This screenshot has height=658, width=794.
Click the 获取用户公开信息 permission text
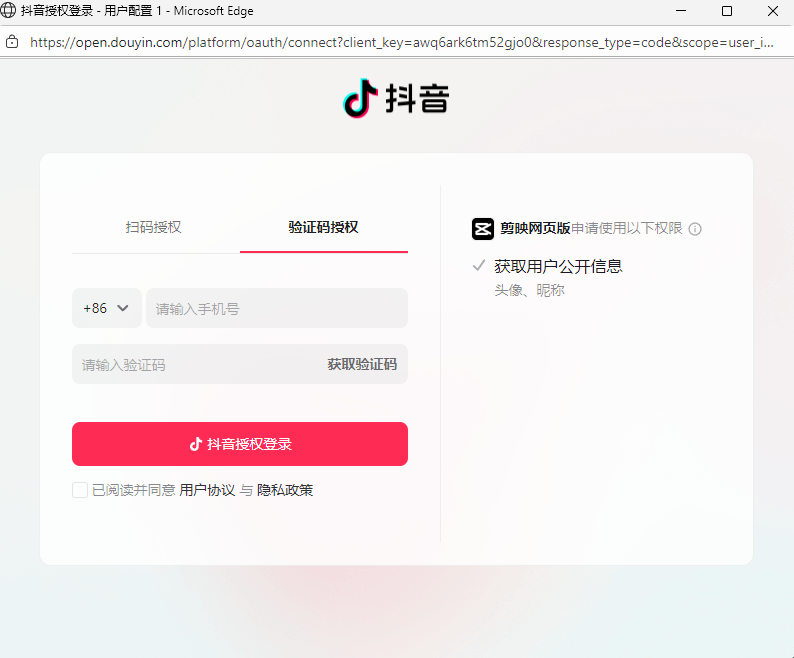tap(558, 266)
